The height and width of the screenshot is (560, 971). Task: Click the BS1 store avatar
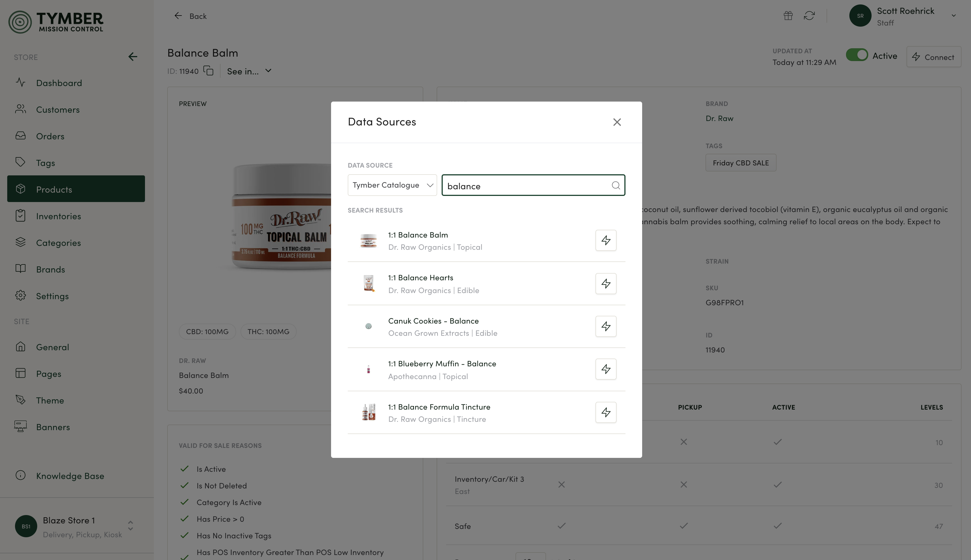tap(26, 526)
